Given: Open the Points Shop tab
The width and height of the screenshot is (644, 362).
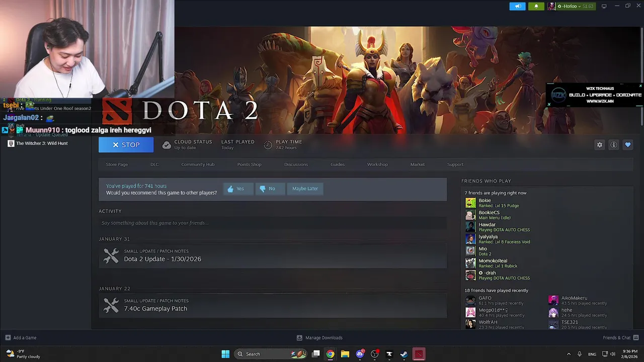Looking at the screenshot, I should click(x=249, y=164).
